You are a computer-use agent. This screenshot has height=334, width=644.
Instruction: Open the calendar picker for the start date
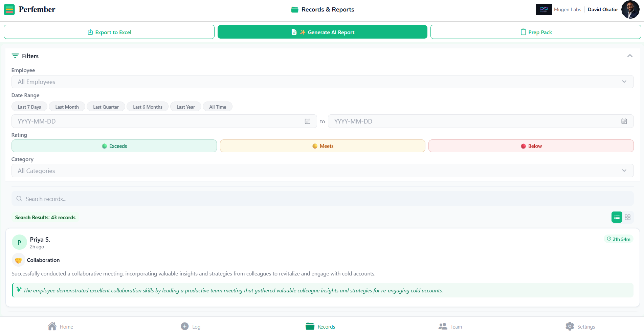tap(307, 121)
